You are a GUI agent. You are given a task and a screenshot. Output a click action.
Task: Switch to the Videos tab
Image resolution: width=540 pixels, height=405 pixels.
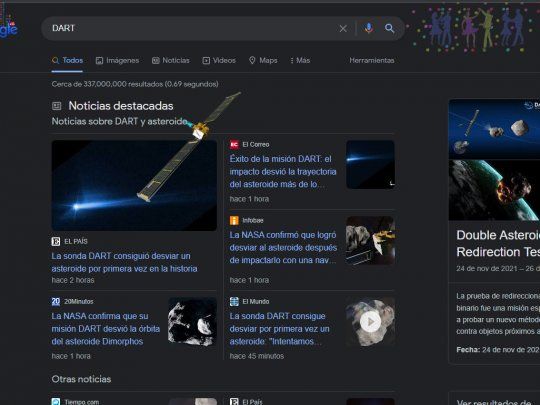coord(219,61)
